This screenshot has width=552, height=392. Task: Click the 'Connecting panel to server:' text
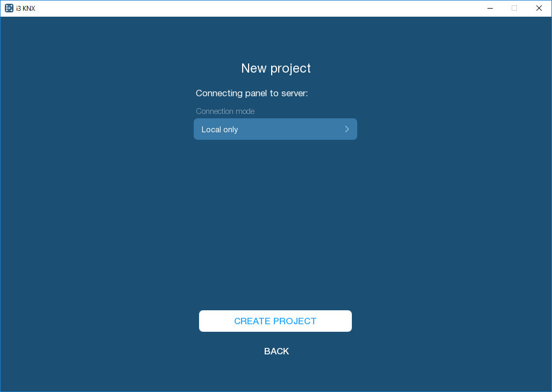tap(251, 93)
